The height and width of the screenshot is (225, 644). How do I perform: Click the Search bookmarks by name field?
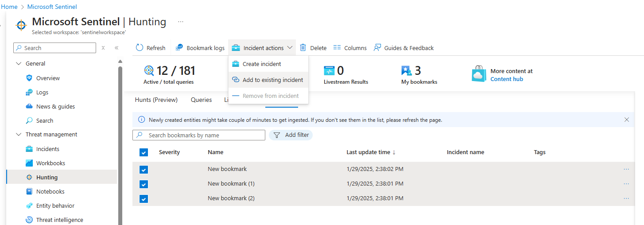tap(204, 135)
